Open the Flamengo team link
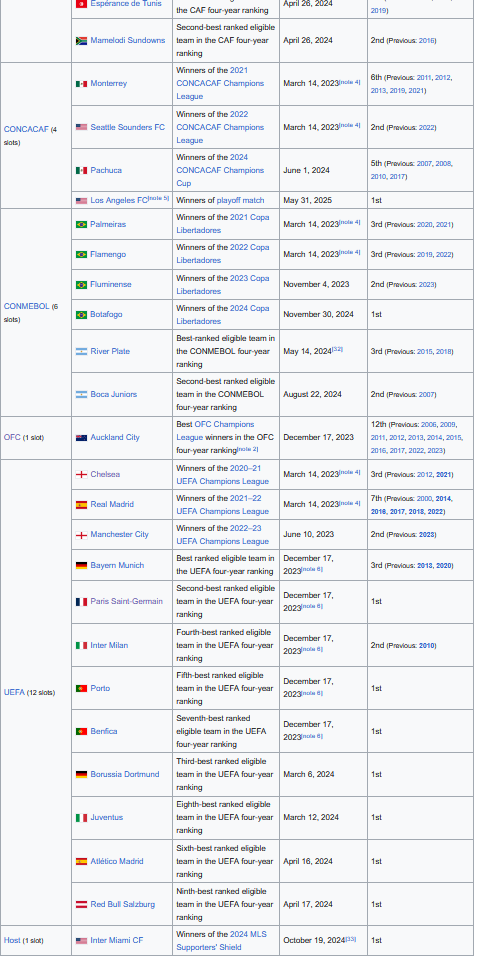This screenshot has width=477, height=957. pyautogui.click(x=108, y=255)
